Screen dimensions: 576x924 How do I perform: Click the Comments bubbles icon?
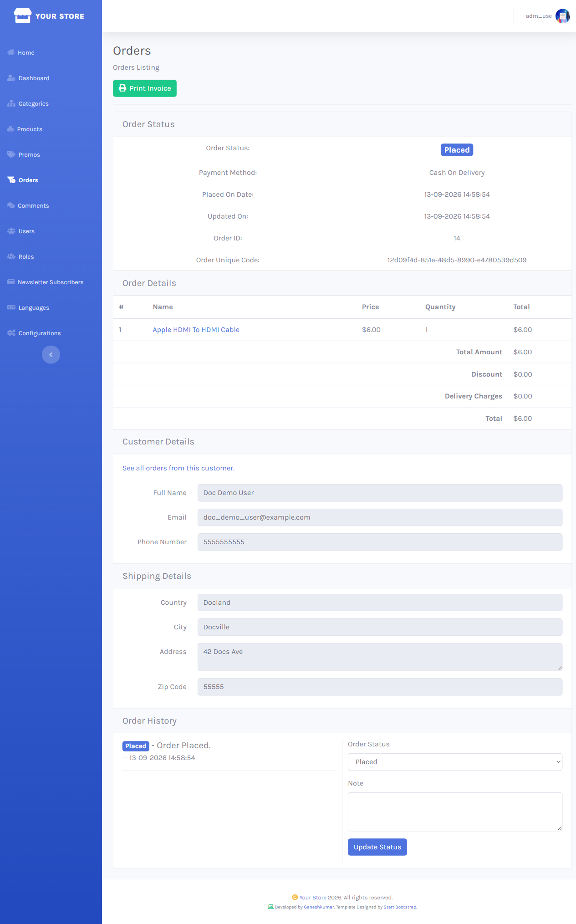[x=11, y=205]
